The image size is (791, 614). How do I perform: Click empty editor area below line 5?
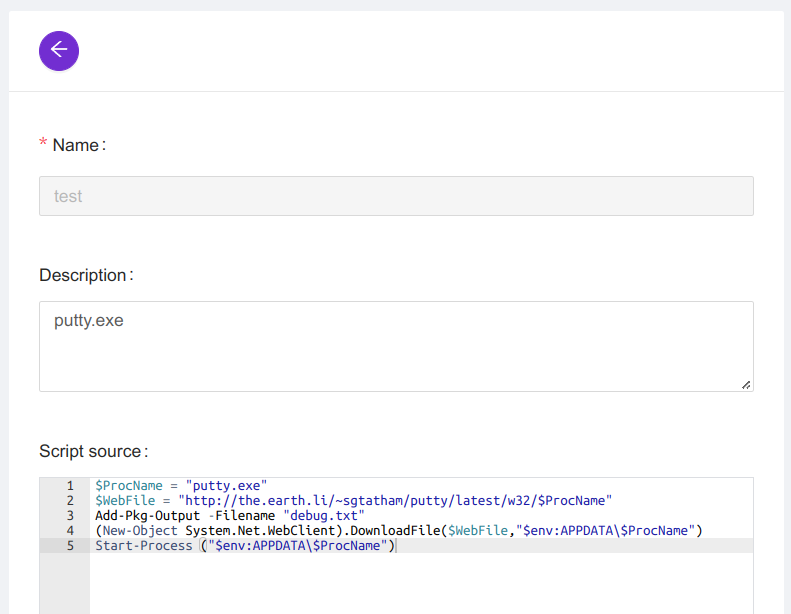tap(420, 585)
